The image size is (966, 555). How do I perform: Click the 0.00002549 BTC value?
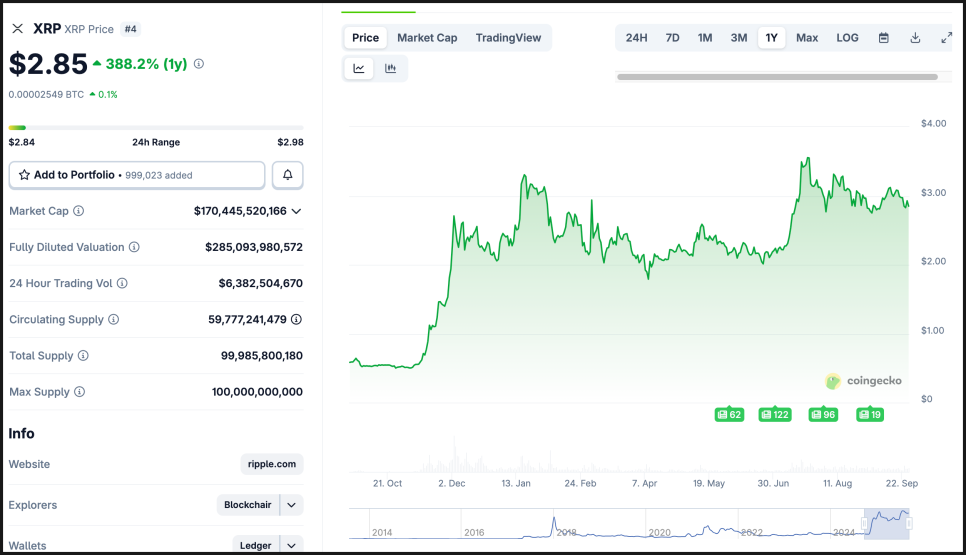(x=46, y=94)
